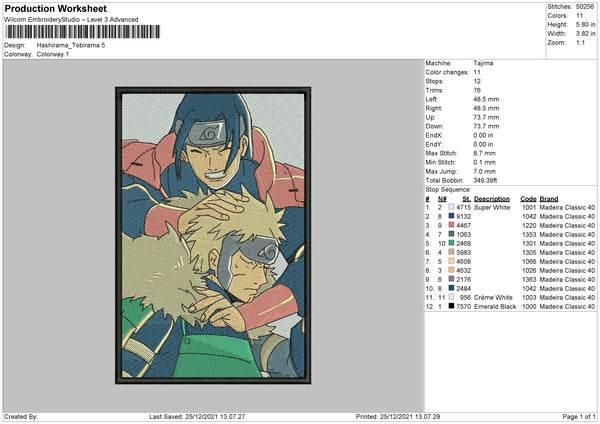Click the 'St.' column header

point(466,199)
